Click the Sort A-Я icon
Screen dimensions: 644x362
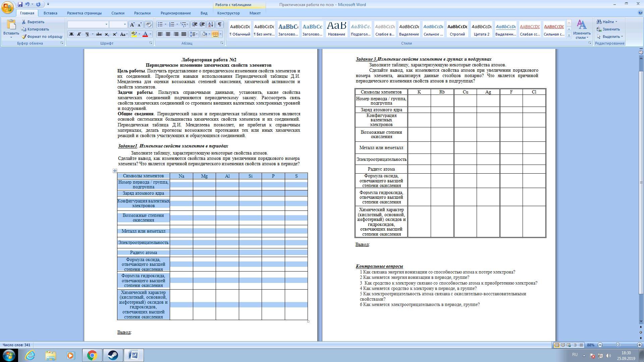(211, 24)
